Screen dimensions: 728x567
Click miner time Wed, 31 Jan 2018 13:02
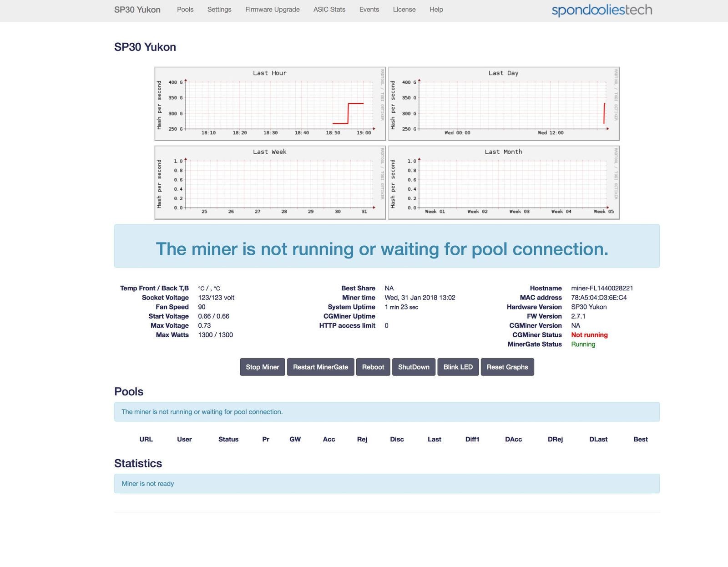click(x=420, y=298)
